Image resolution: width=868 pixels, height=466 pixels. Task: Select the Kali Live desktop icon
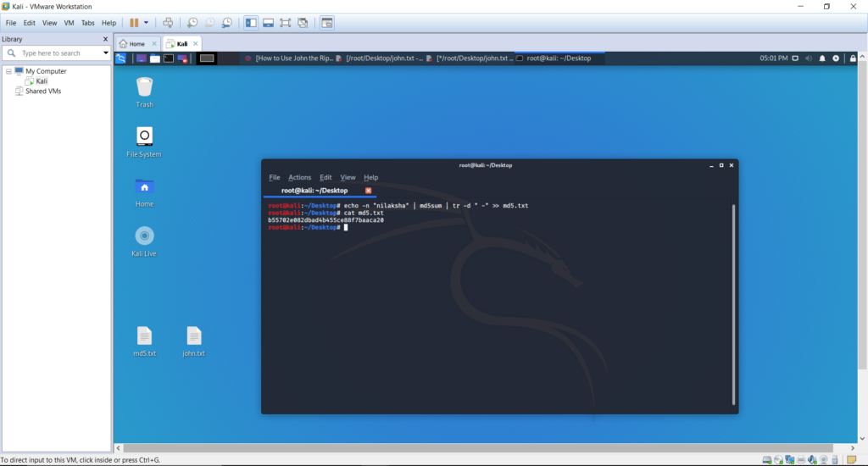coord(144,241)
